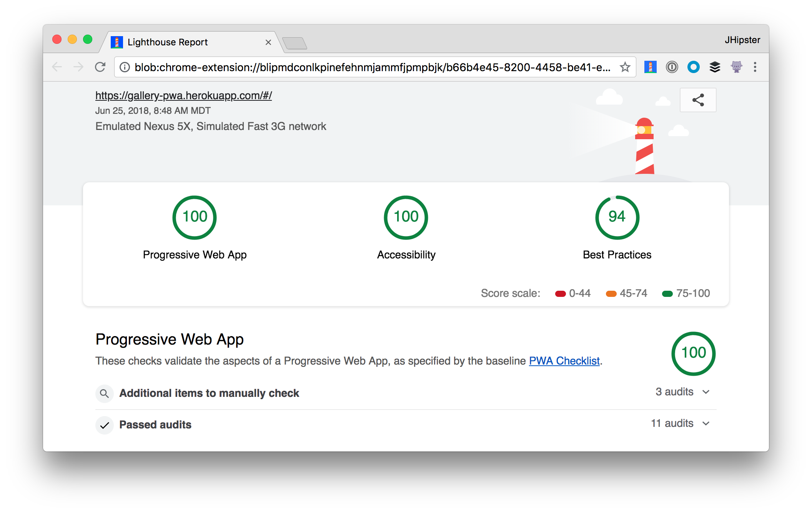The width and height of the screenshot is (812, 513).
Task: Click the stacked layers extension icon
Action: coord(715,67)
